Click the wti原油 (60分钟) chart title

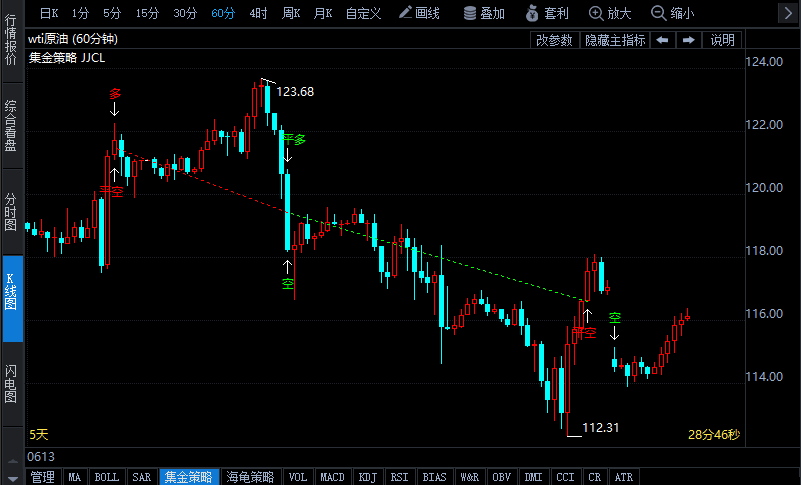point(73,39)
